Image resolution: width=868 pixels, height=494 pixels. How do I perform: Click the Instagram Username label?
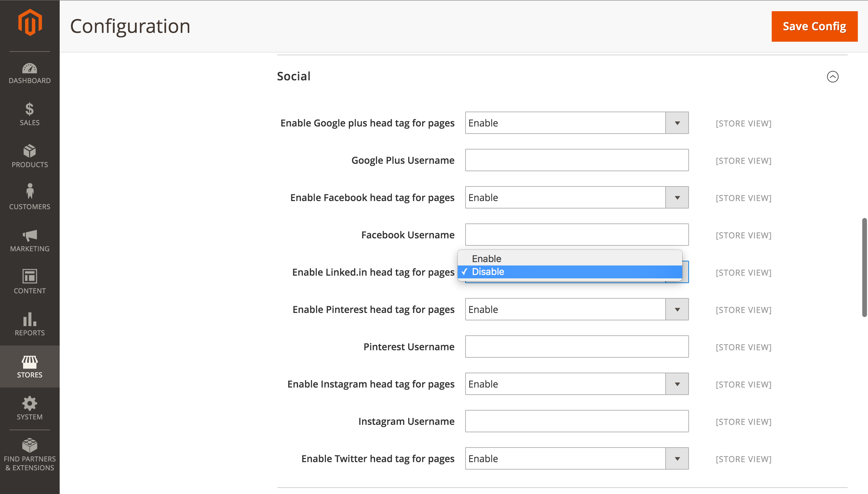point(406,422)
